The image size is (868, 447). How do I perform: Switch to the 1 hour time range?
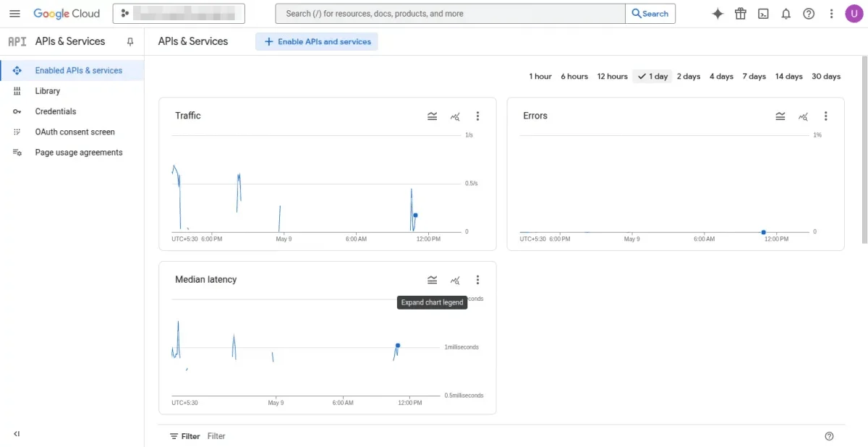pos(540,76)
